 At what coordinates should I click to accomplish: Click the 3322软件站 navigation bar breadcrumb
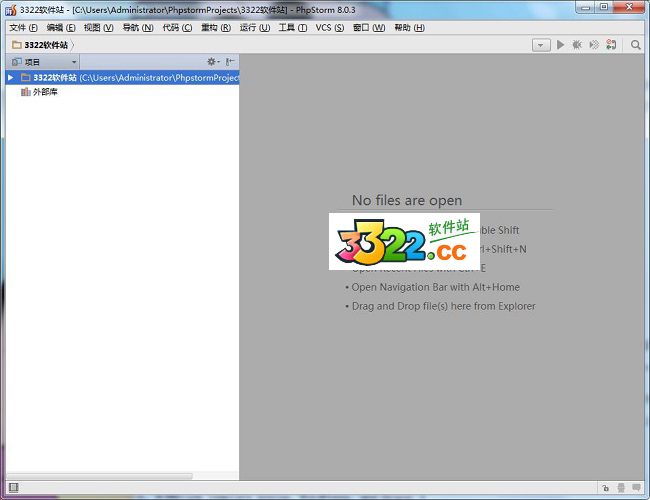(45, 45)
